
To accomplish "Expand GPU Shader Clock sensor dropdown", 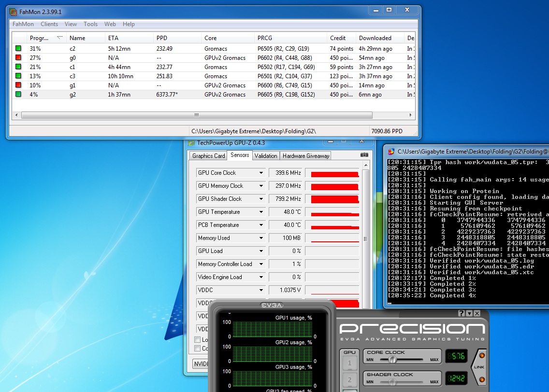I will tap(261, 198).
